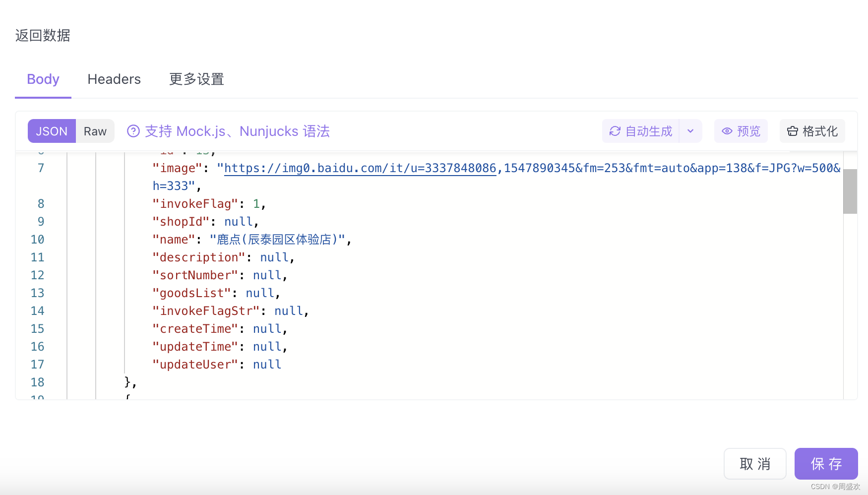Click the closing brace on line 18
868x495 pixels.
click(x=127, y=382)
